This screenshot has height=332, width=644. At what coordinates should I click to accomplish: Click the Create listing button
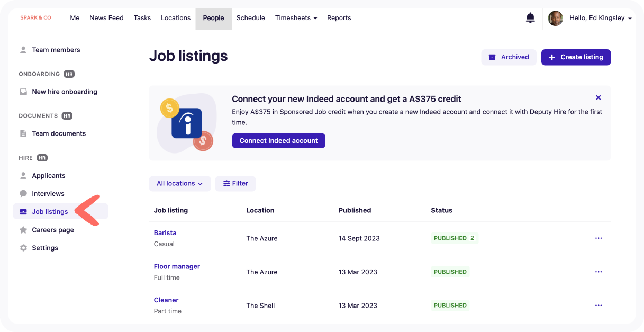pyautogui.click(x=576, y=57)
